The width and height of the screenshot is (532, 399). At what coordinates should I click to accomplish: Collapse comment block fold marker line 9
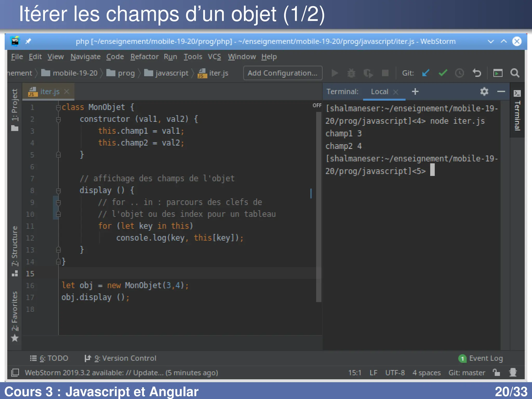pyautogui.click(x=58, y=202)
